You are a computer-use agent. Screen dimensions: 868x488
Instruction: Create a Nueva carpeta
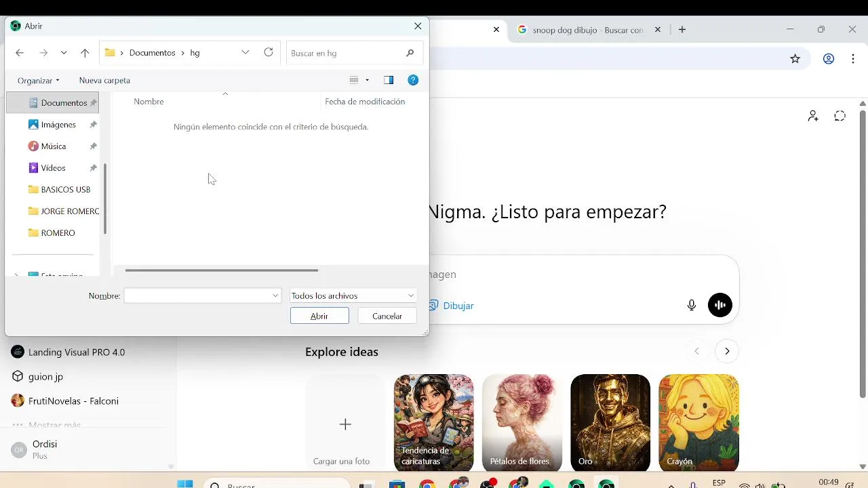pyautogui.click(x=104, y=80)
